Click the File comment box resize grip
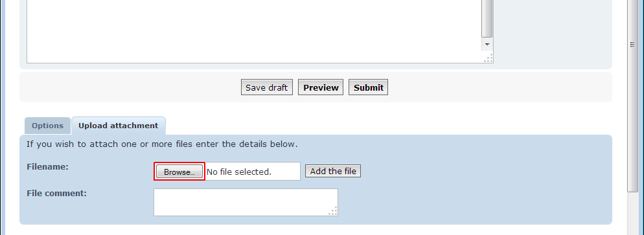This screenshot has width=644, height=235. pos(334,211)
